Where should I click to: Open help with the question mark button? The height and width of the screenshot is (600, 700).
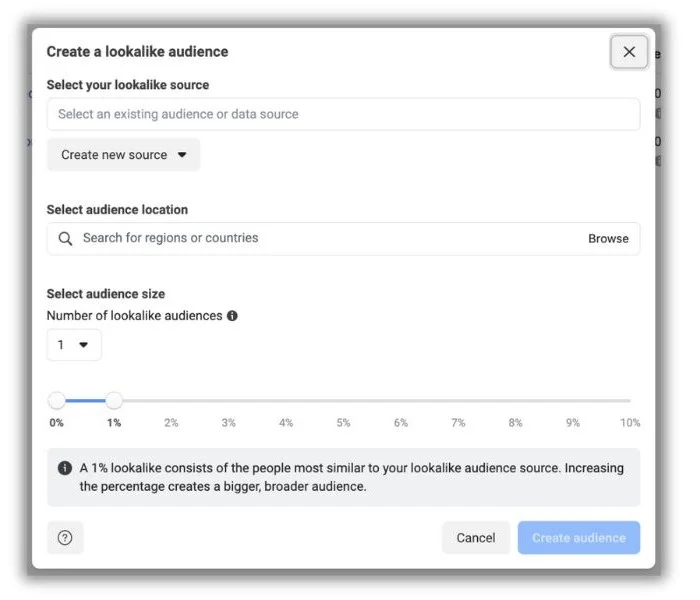click(65, 538)
